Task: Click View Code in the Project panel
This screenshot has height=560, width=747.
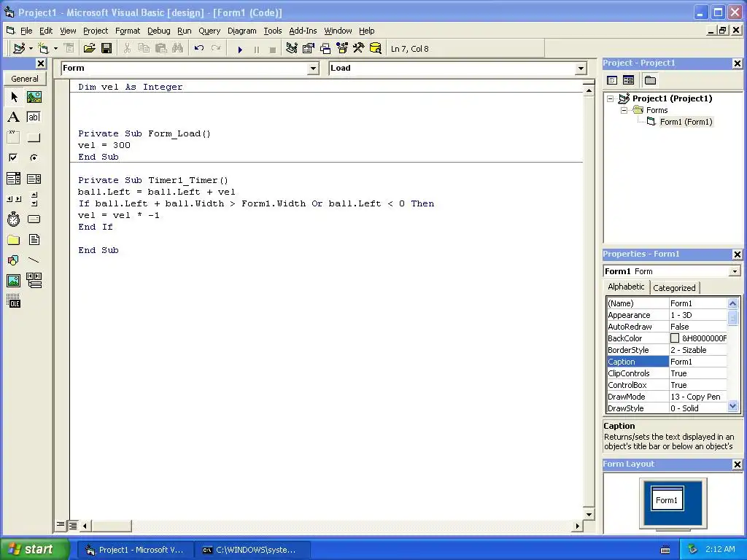Action: [x=612, y=80]
